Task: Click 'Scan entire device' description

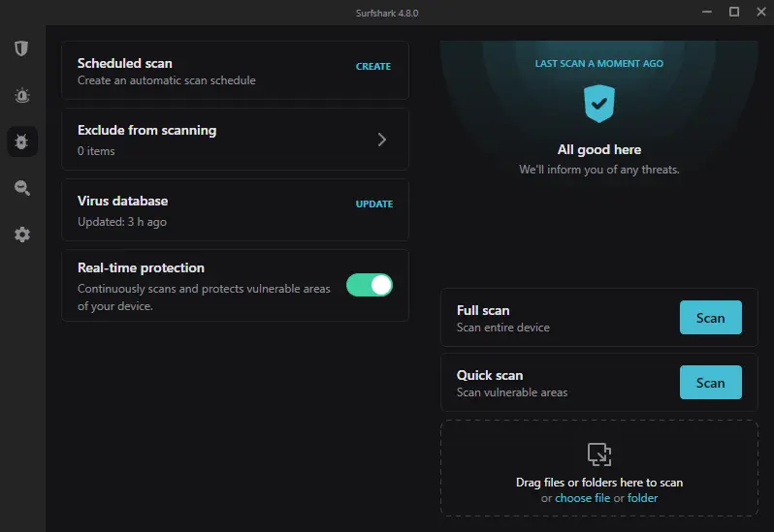Action: [503, 328]
